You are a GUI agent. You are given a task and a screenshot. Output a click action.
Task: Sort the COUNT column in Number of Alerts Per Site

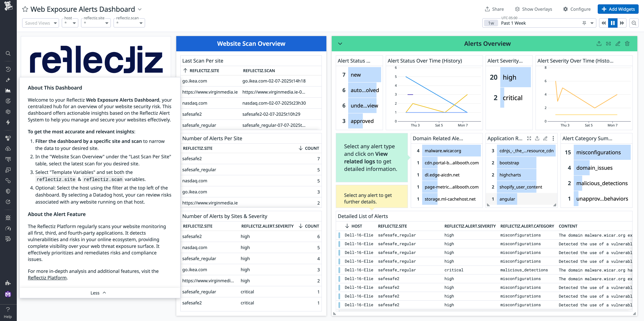[309, 148]
